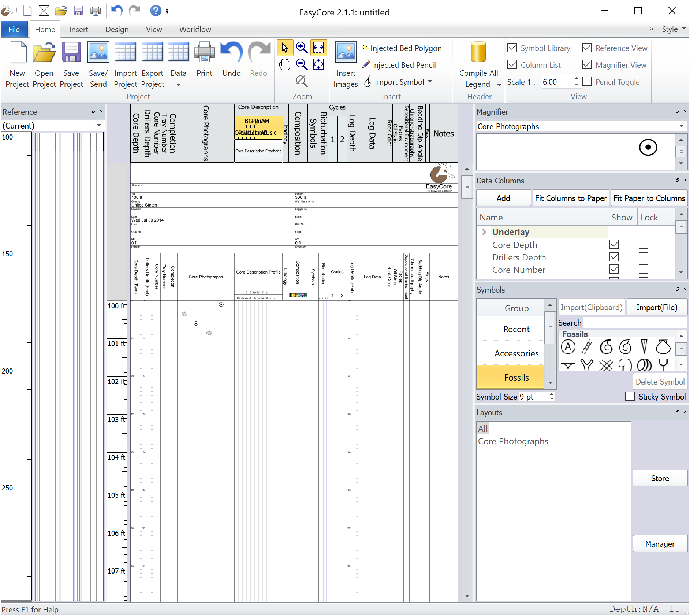Select the Pan hand tool
The image size is (690, 616).
(x=284, y=65)
